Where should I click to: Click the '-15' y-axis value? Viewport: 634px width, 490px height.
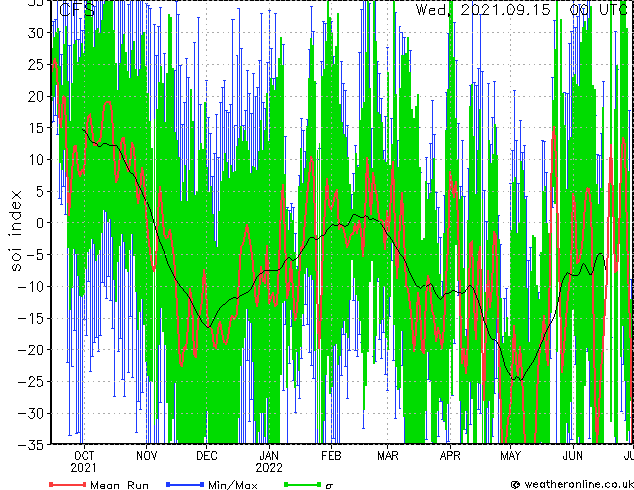coord(31,318)
